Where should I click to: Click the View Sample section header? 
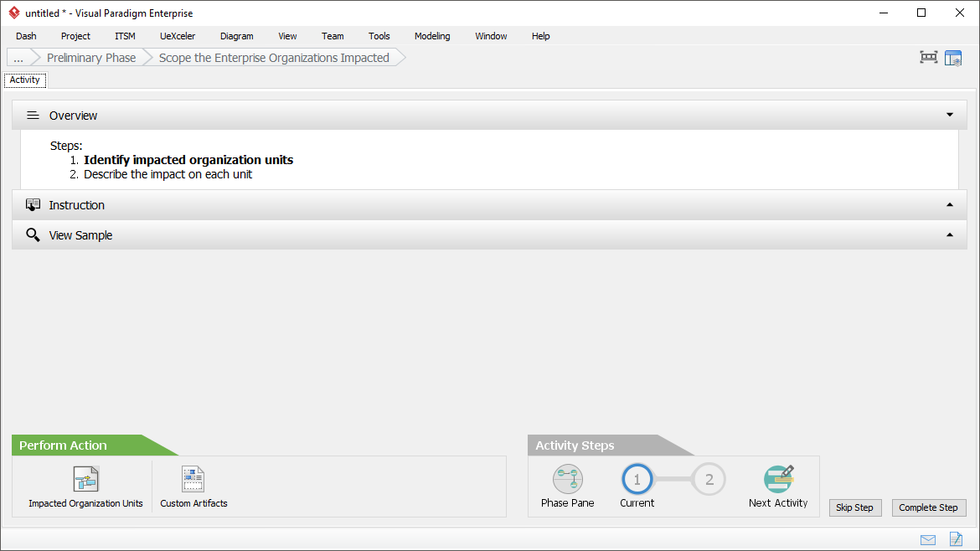(489, 235)
